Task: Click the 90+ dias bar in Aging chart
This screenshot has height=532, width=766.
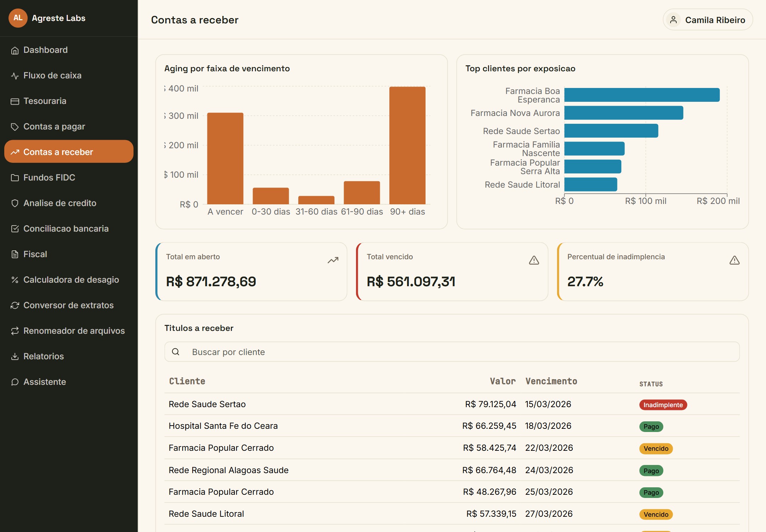Action: [x=407, y=145]
